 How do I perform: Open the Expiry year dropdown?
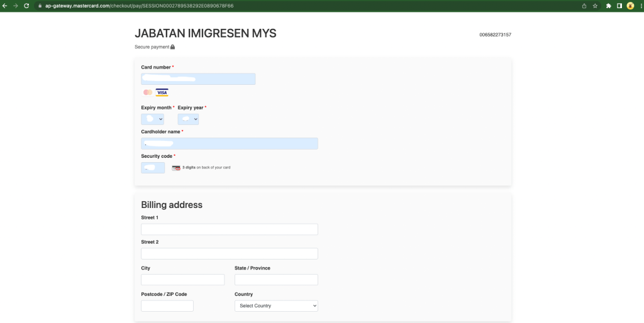click(x=188, y=119)
